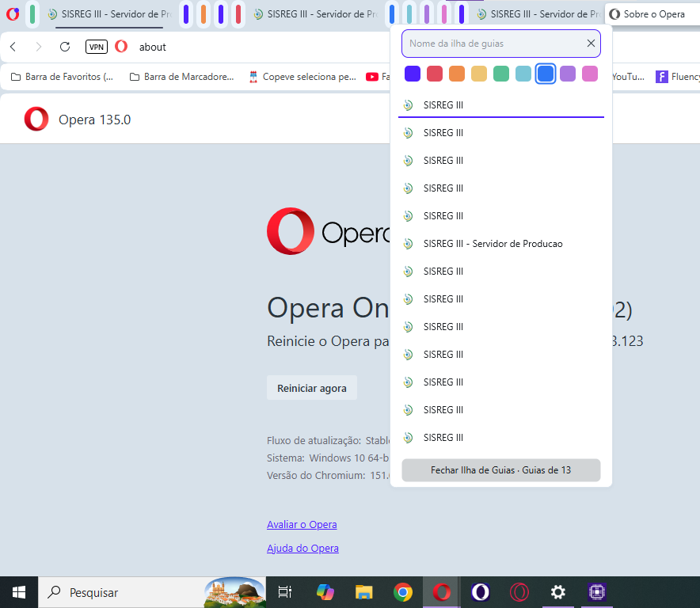Go forward one page

(x=39, y=47)
